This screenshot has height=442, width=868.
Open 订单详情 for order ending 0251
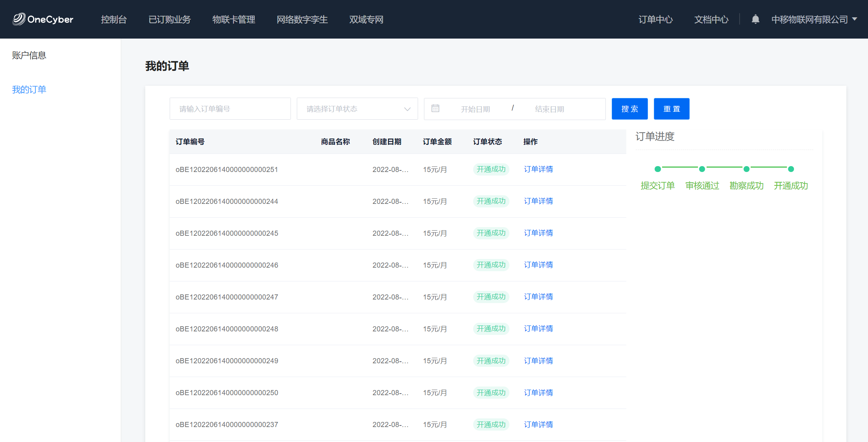click(538, 169)
